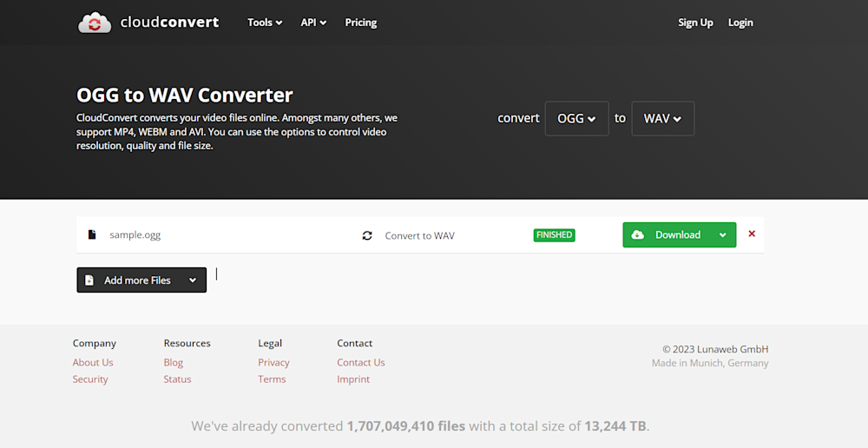Open the Blog link
The width and height of the screenshot is (868, 448).
pos(174,362)
